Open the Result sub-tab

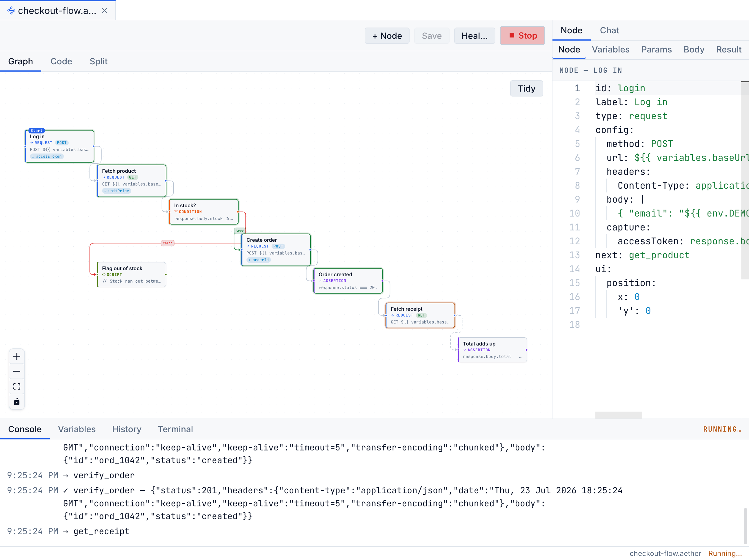pyautogui.click(x=729, y=50)
